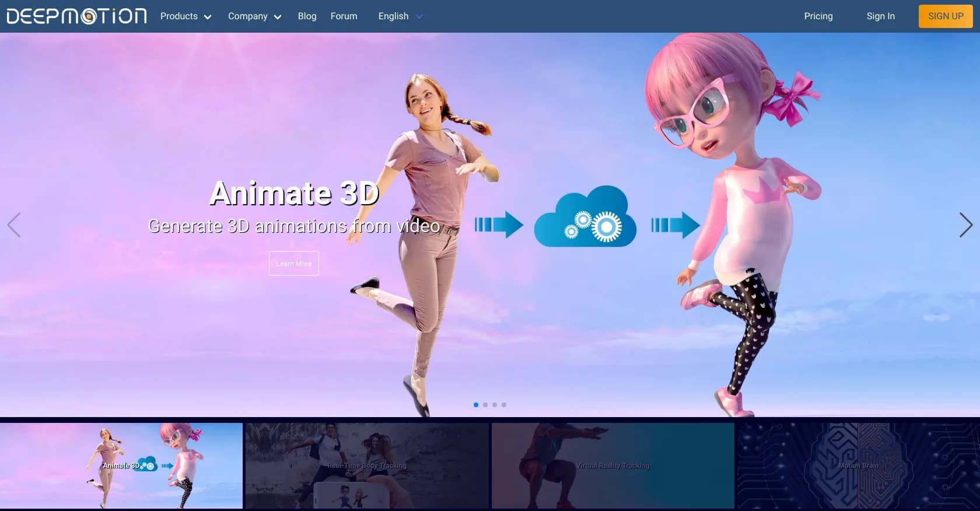Go to previous slide with left arrow
Image resolution: width=980 pixels, height=511 pixels.
(14, 225)
